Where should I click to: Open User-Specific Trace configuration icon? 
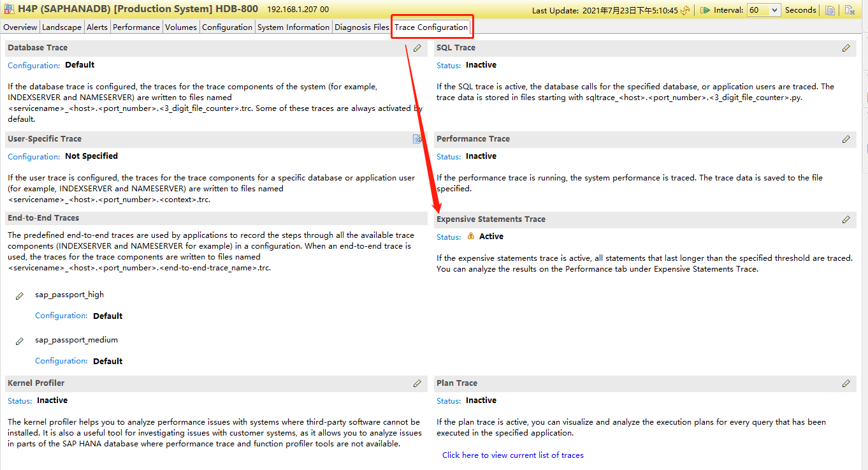[417, 139]
